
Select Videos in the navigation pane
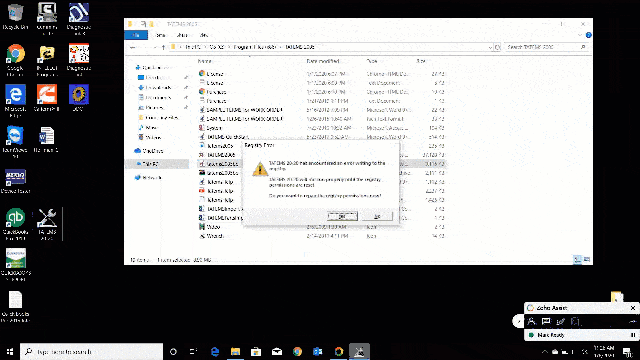151,138
